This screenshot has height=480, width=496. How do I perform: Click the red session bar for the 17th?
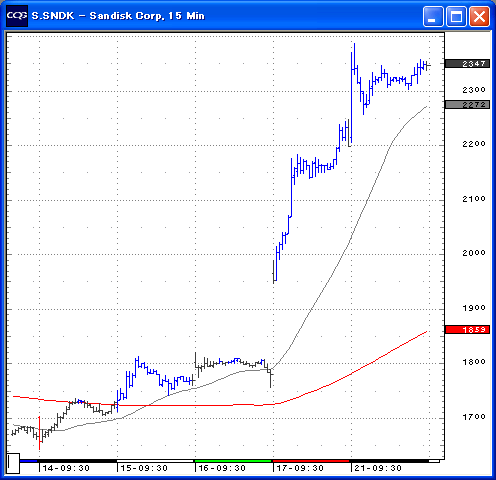[311, 461]
